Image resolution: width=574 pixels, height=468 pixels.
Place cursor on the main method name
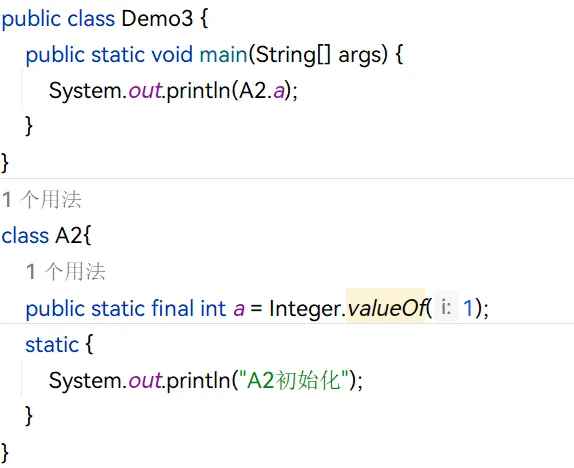(224, 55)
